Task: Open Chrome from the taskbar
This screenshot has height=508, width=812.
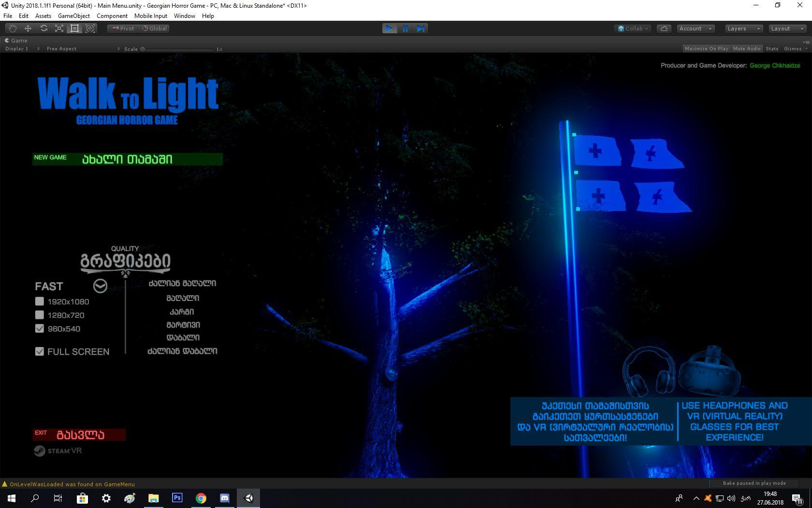Action: pyautogui.click(x=201, y=498)
